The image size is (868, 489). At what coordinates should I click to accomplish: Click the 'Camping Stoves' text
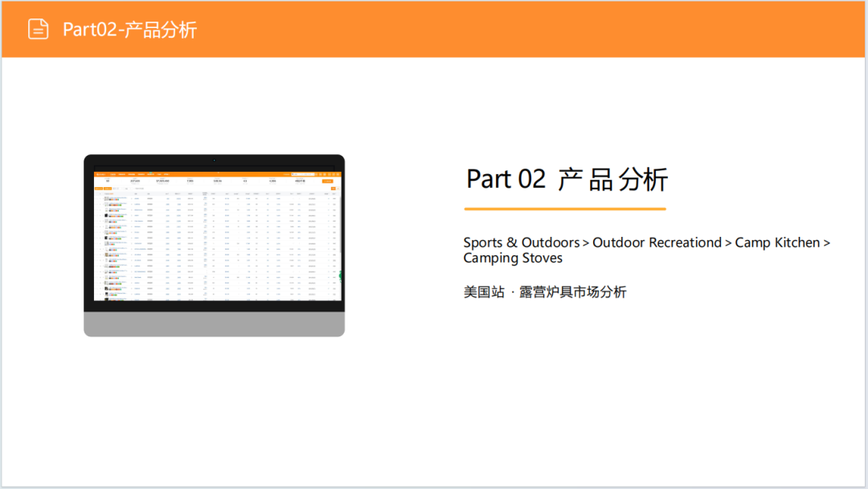click(513, 258)
